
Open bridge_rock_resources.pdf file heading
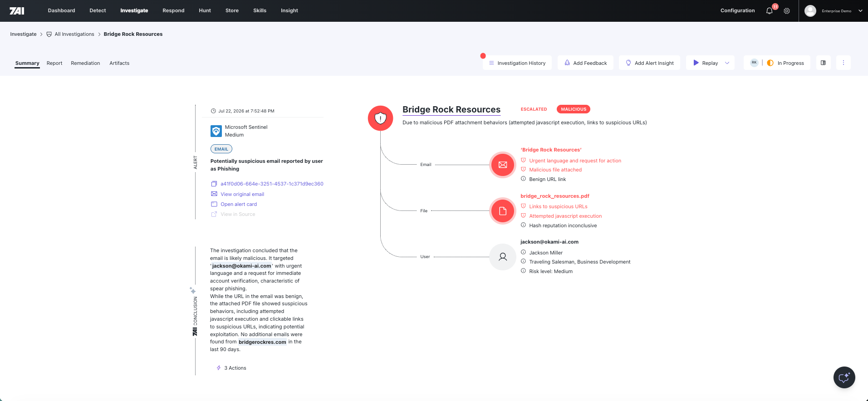click(555, 196)
